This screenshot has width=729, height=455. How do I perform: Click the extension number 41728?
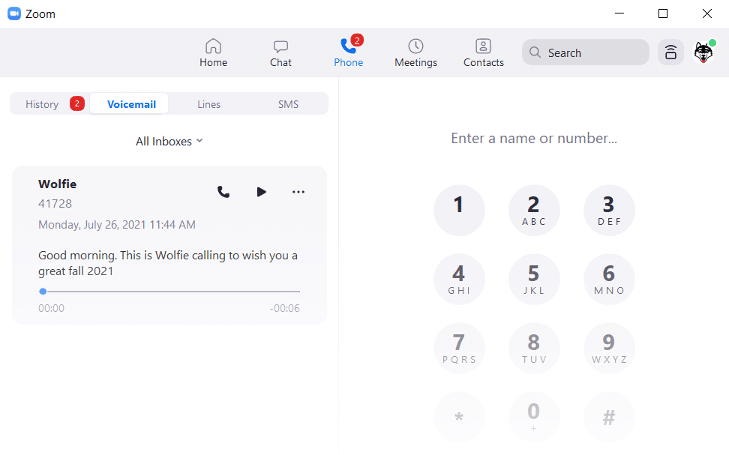point(55,204)
